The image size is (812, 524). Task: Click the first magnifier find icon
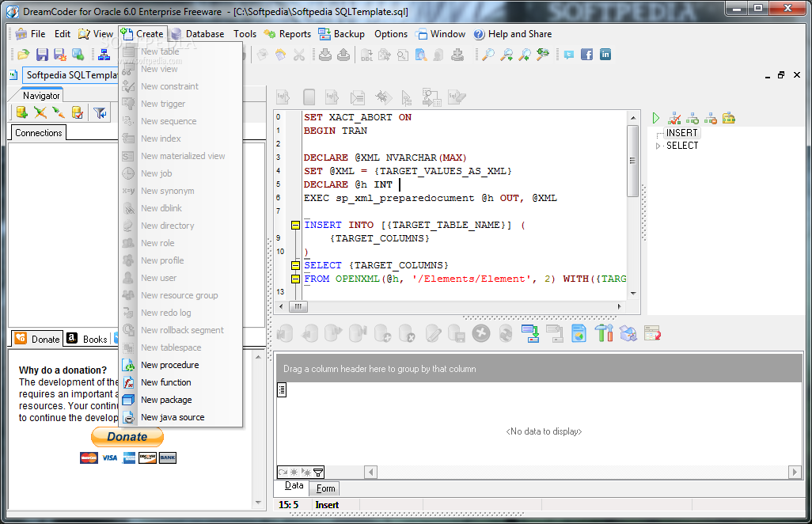tap(488, 55)
